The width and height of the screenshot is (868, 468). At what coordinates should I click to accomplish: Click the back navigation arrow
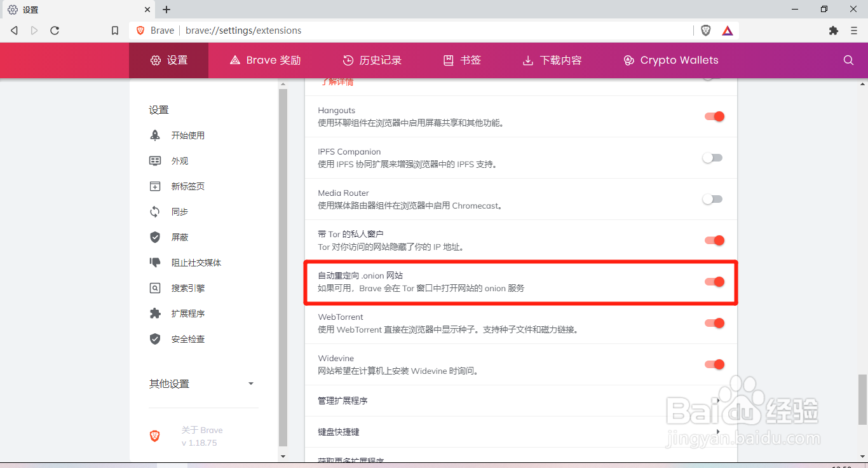tap(14, 31)
